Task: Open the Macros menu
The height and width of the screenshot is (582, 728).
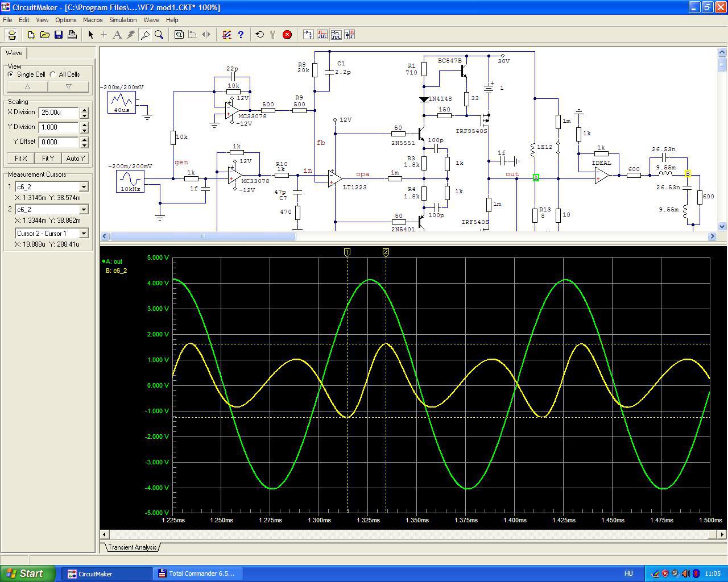Action: tap(93, 20)
